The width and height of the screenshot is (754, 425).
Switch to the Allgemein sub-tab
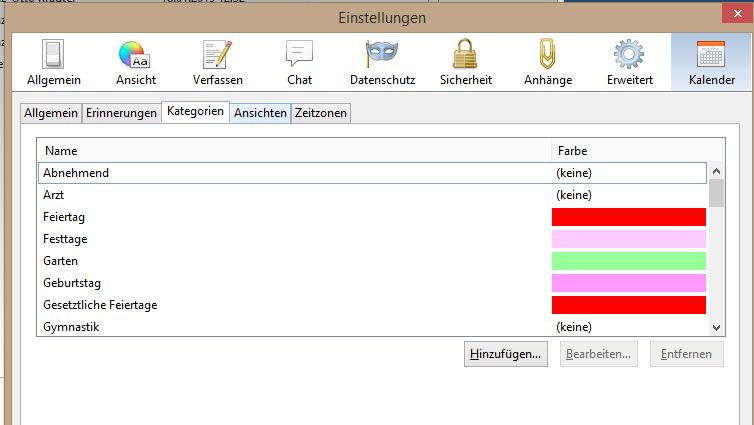tap(51, 113)
